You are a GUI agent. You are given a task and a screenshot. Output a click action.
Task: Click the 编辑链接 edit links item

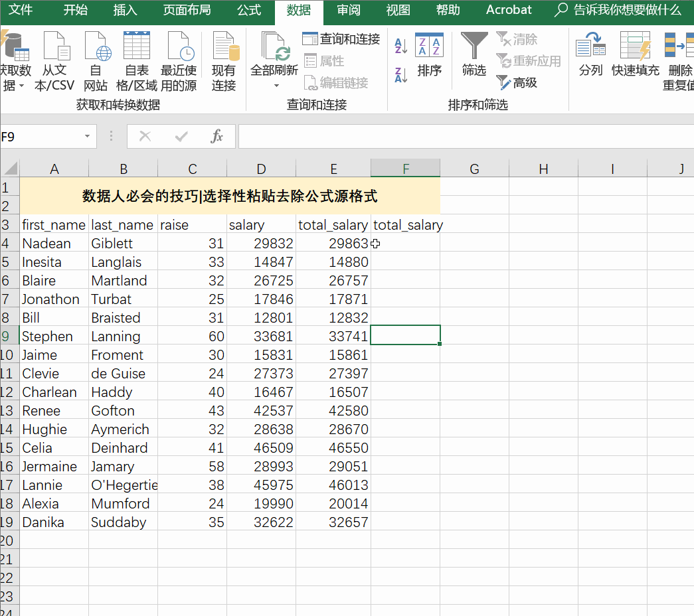[x=336, y=82]
